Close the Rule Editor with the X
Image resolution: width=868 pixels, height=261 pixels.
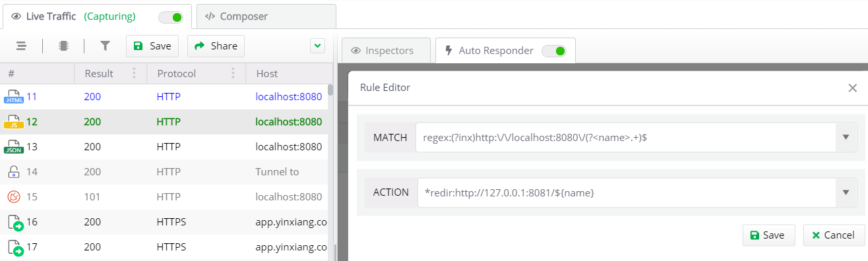coord(852,88)
